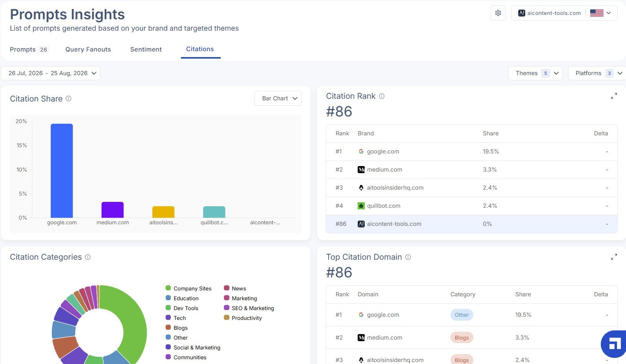The height and width of the screenshot is (364, 626).
Task: Open the Bar Chart type dropdown
Action: point(278,98)
